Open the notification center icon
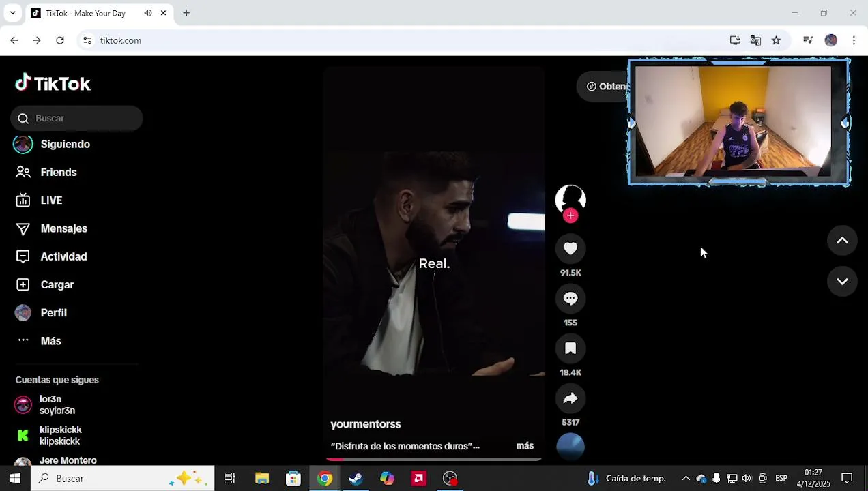Image resolution: width=868 pixels, height=491 pixels. click(847, 479)
